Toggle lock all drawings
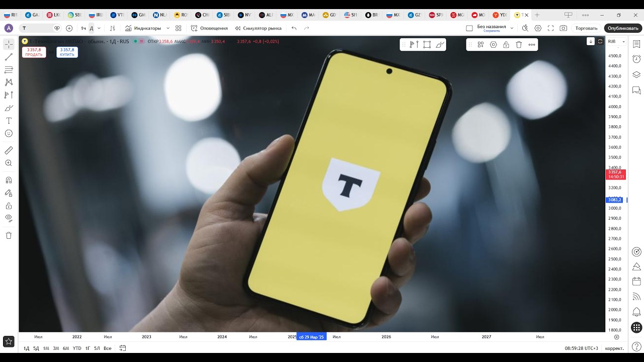This screenshot has width=644, height=362. tap(9, 206)
